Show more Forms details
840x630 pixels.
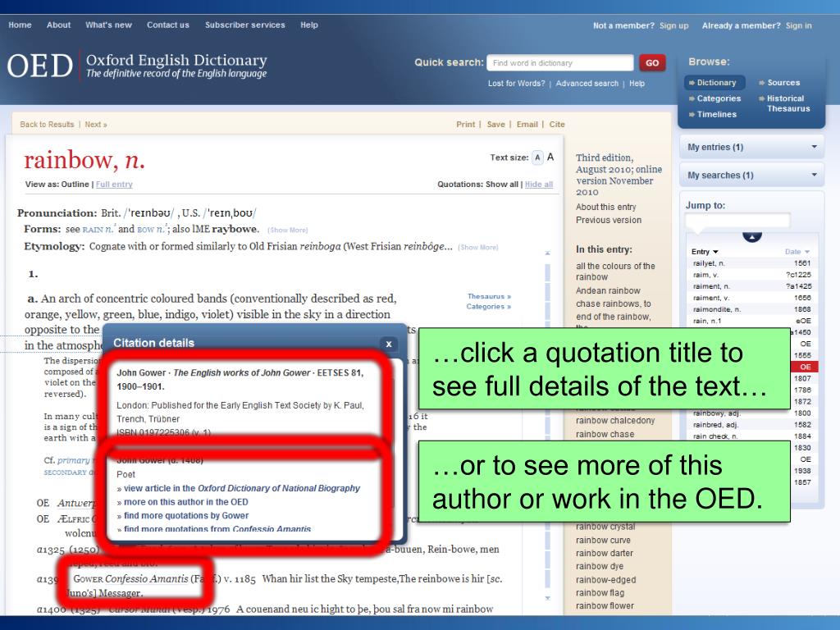pos(288,230)
